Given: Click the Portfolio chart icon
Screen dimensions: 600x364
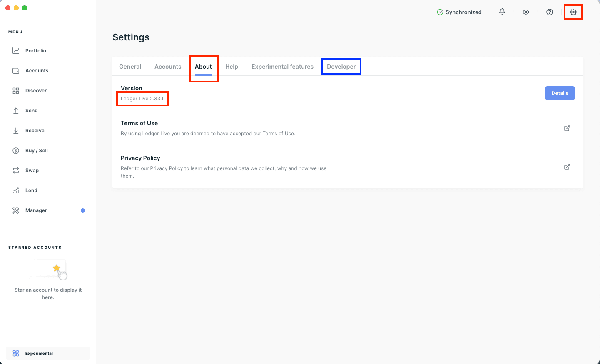Looking at the screenshot, I should pyautogui.click(x=16, y=51).
